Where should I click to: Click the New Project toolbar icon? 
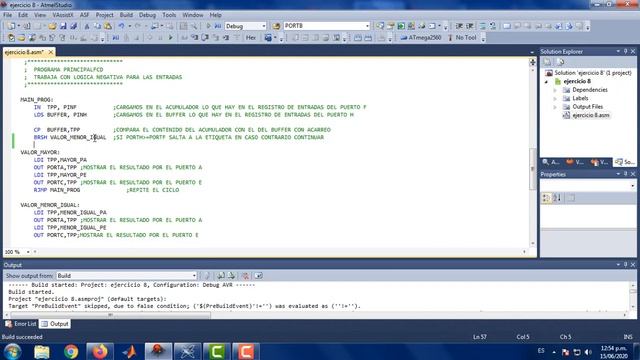11,26
